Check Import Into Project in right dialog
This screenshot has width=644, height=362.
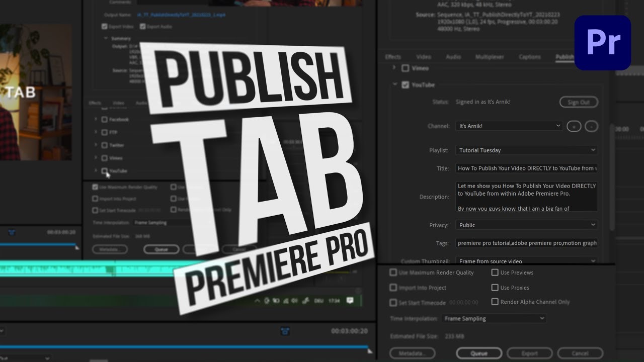(393, 288)
